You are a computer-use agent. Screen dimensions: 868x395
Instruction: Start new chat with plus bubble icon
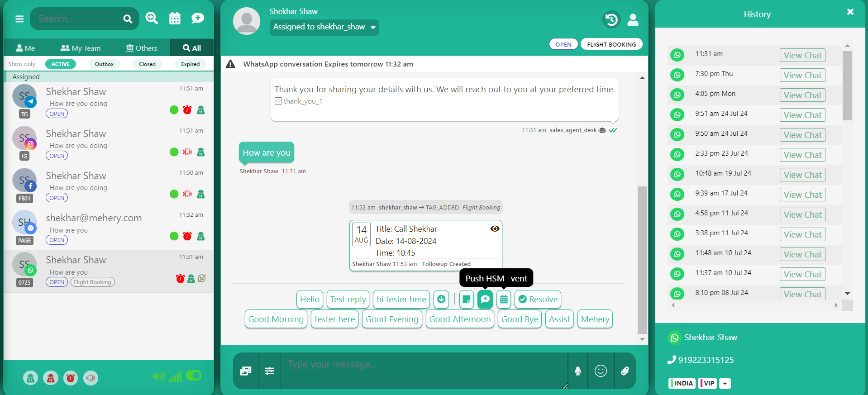point(198,18)
